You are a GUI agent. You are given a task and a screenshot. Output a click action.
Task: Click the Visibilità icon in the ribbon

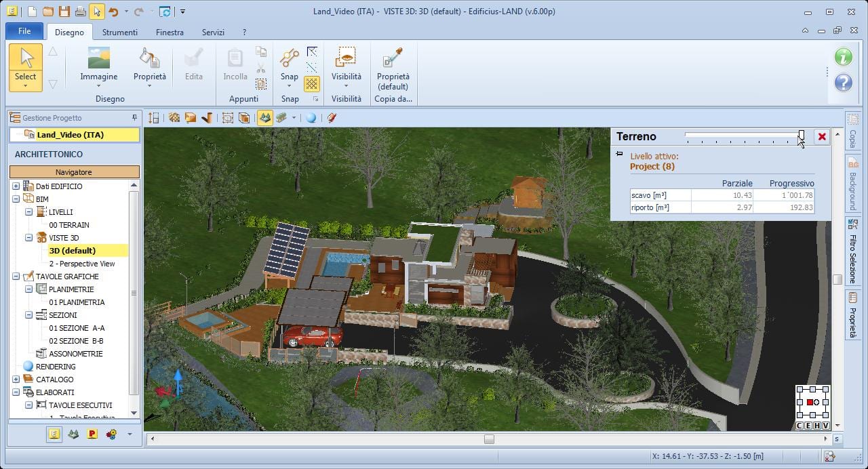347,61
